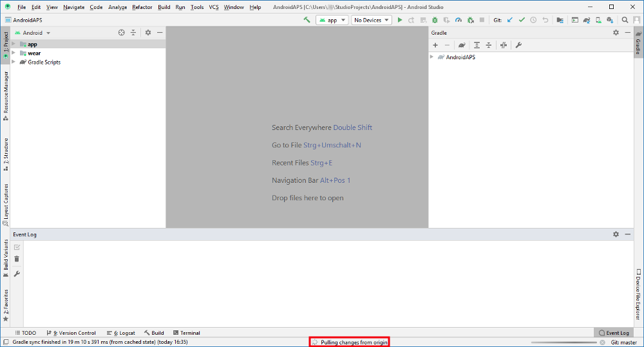Open Project panel gear settings
Viewport: 644px width, 347px height.
[x=148, y=32]
